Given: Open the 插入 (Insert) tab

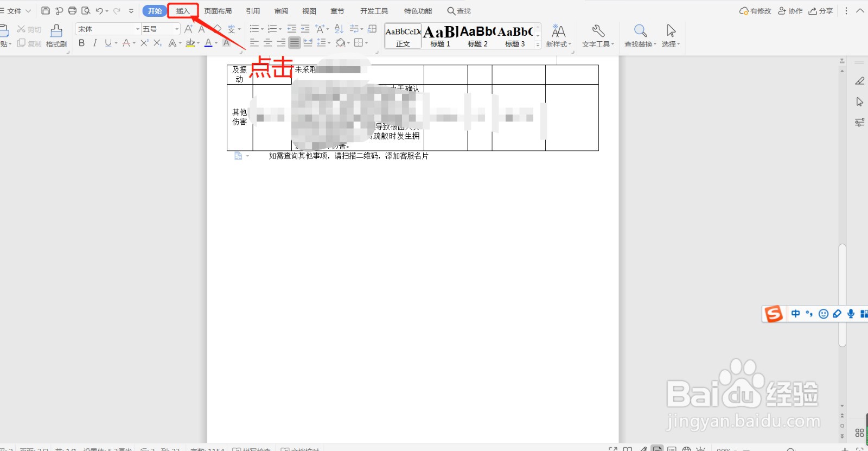Looking at the screenshot, I should 183,11.
